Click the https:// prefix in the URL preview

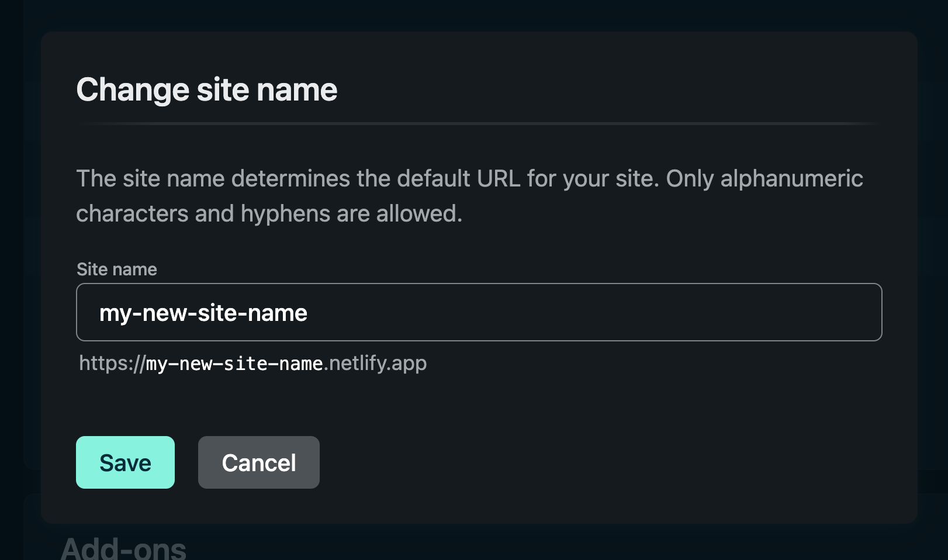(x=111, y=364)
